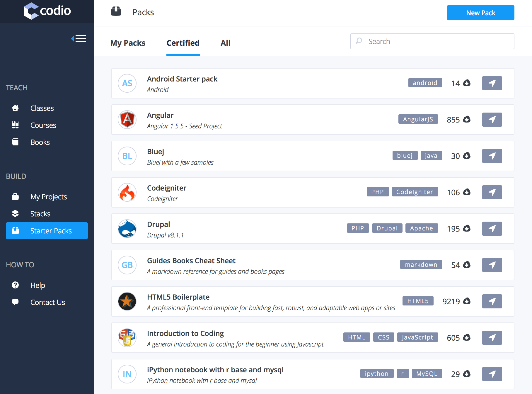Click the Search packs field
The height and width of the screenshot is (394, 532).
[x=436, y=41]
